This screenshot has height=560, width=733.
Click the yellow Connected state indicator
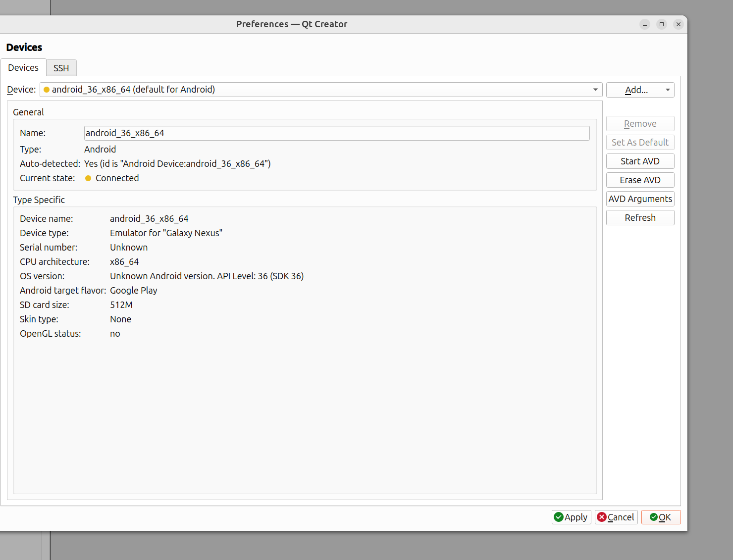(88, 178)
